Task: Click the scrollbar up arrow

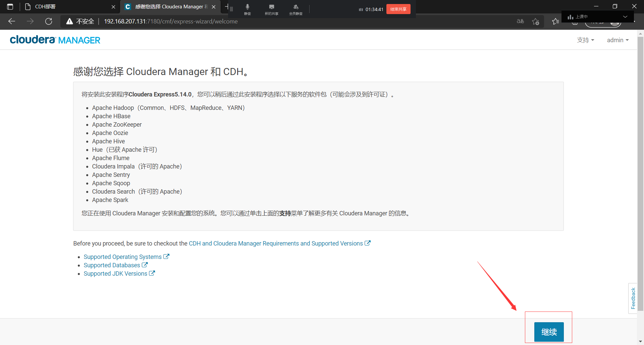Action: pos(640,33)
